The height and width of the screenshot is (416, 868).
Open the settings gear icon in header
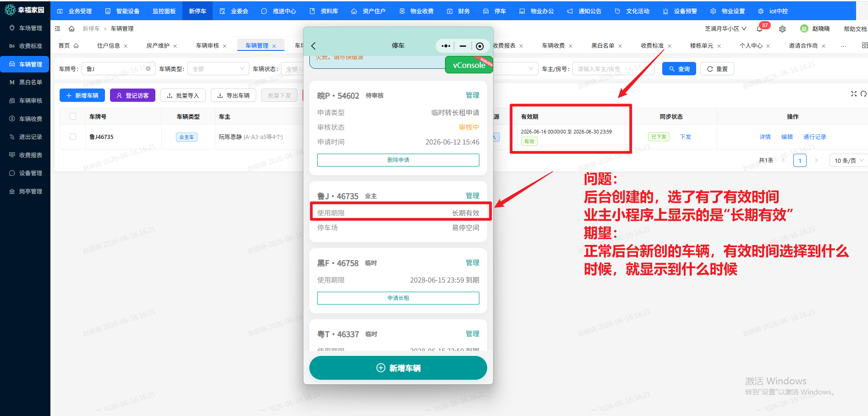tap(782, 29)
